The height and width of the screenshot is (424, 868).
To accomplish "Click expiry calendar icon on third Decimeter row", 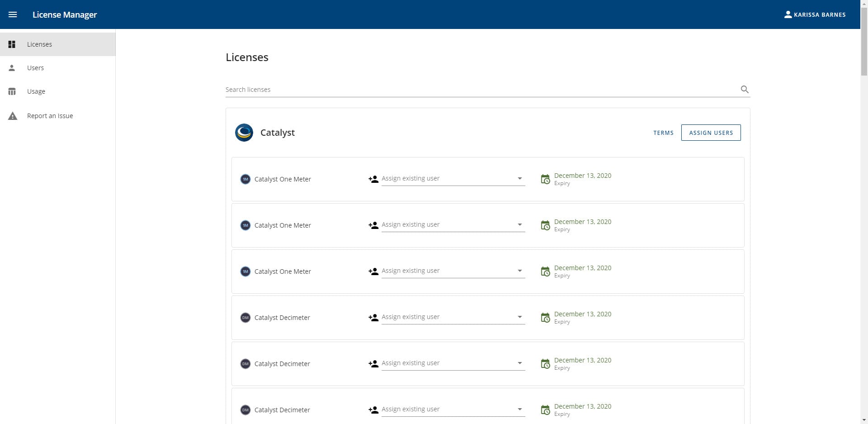I will (546, 410).
